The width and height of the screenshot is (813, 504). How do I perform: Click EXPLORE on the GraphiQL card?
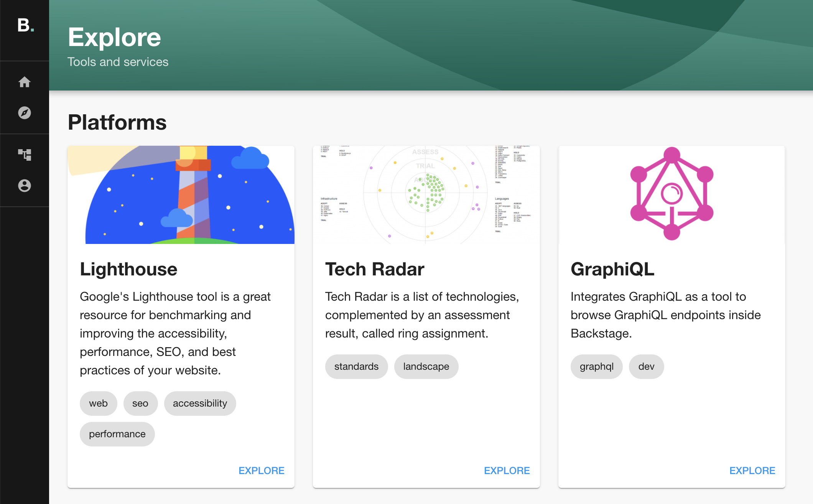click(x=752, y=471)
